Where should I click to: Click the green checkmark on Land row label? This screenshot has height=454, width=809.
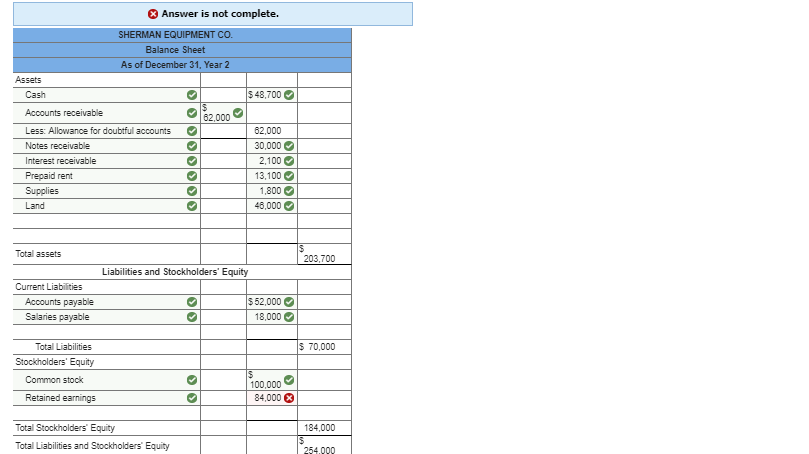click(x=192, y=206)
